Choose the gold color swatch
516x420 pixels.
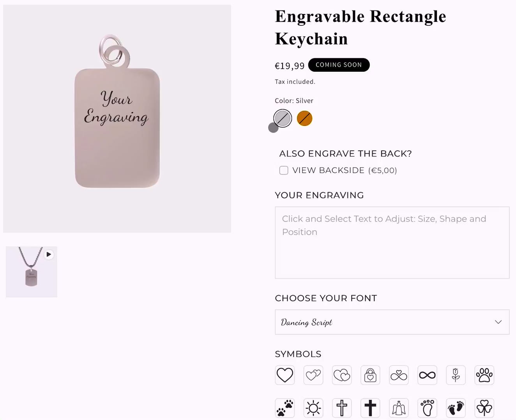[x=304, y=118]
